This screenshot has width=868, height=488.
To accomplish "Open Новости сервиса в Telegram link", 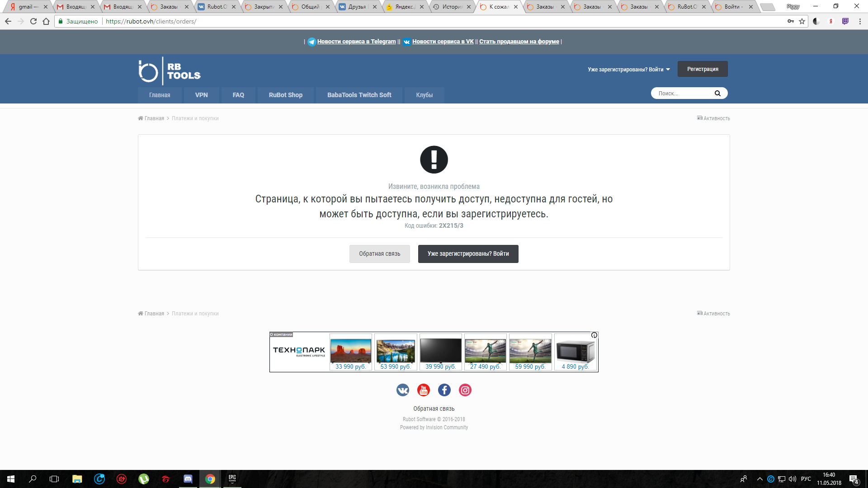I will coord(356,42).
